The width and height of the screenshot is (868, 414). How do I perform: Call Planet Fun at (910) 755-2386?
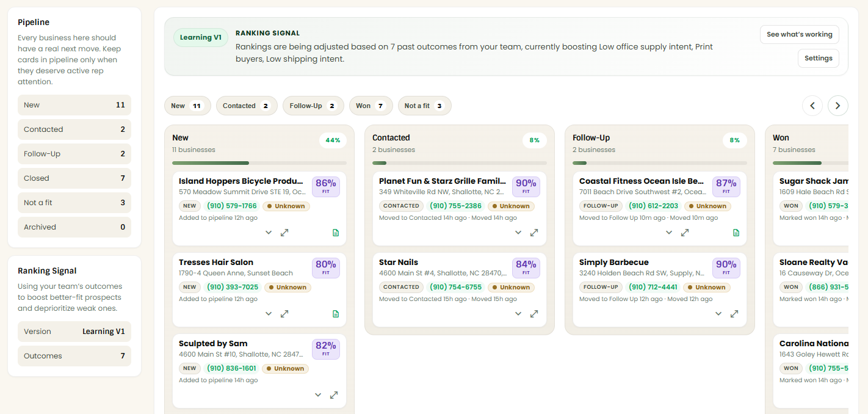455,206
